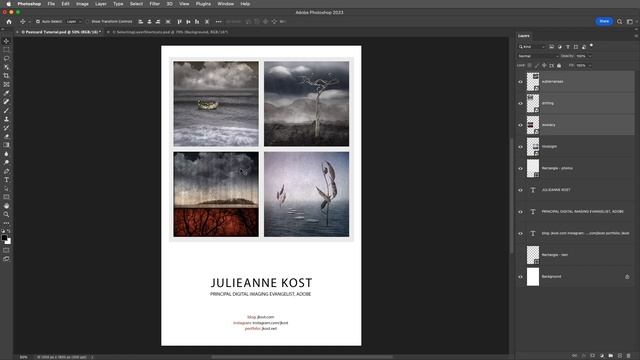Select the Crop tool
640x360 pixels.
(6, 76)
